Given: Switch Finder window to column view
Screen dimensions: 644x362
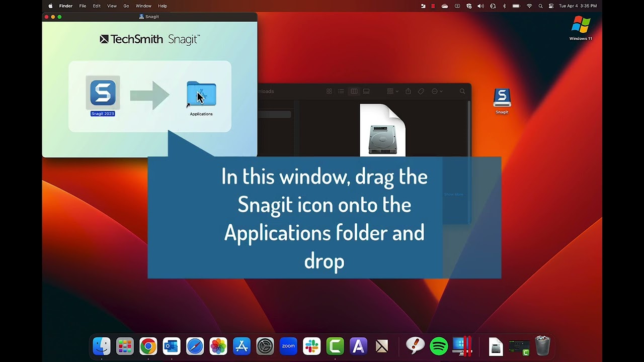Looking at the screenshot, I should [x=354, y=91].
